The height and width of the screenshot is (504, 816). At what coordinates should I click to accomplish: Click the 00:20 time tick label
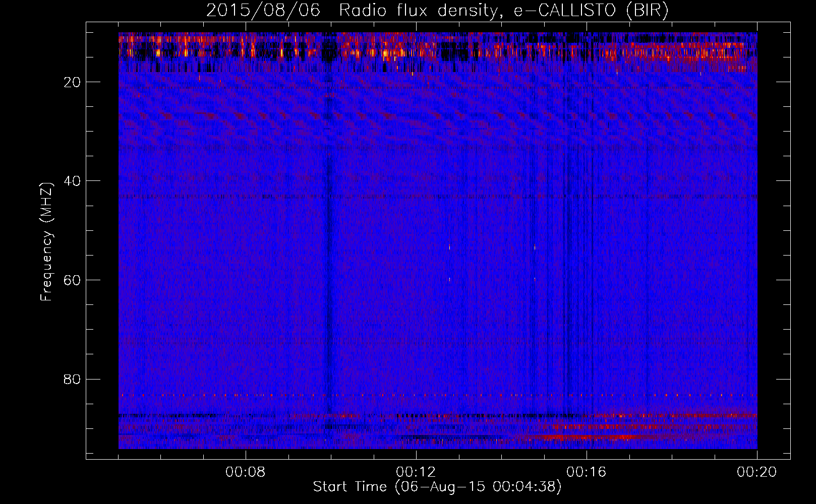coord(757,472)
